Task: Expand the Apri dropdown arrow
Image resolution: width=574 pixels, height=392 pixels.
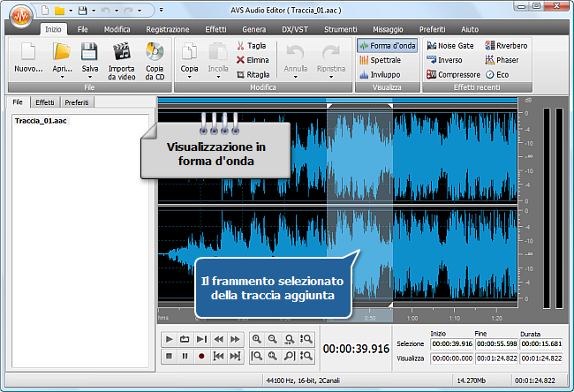Action: pyautogui.click(x=62, y=76)
